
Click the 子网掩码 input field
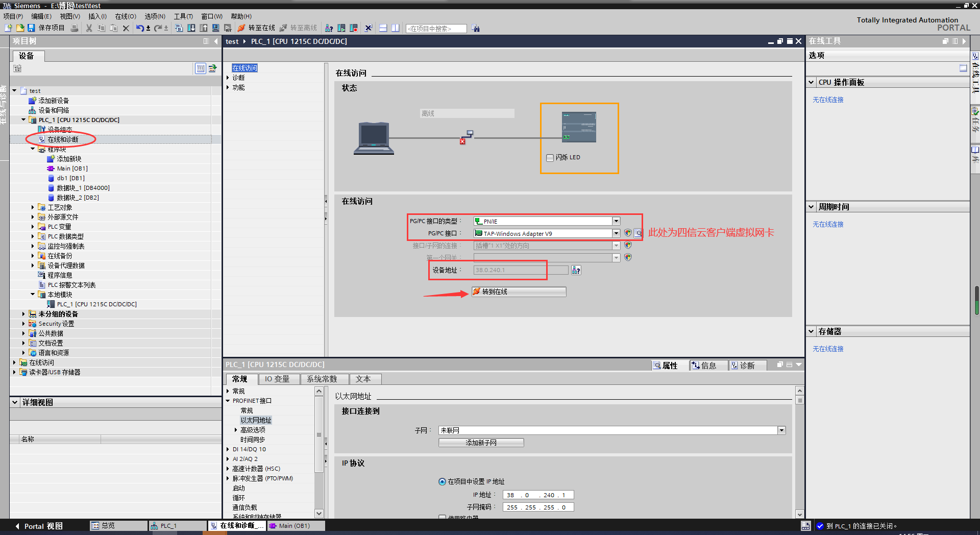(x=538, y=507)
